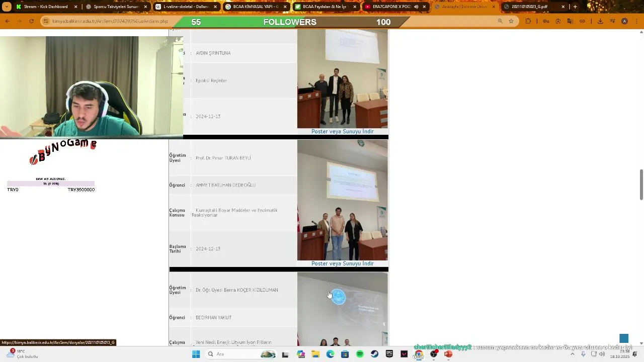
Task: Open the media control playlist icon
Action: [612, 21]
